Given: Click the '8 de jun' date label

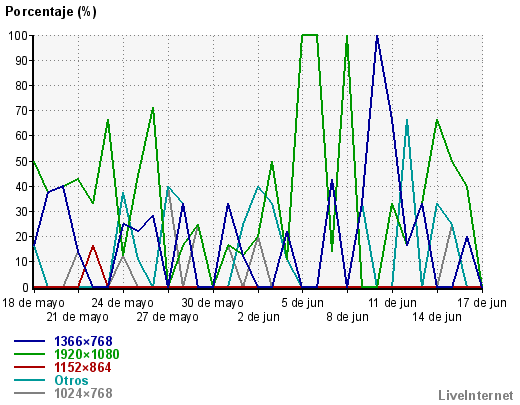Looking at the screenshot, I should 348,317.
